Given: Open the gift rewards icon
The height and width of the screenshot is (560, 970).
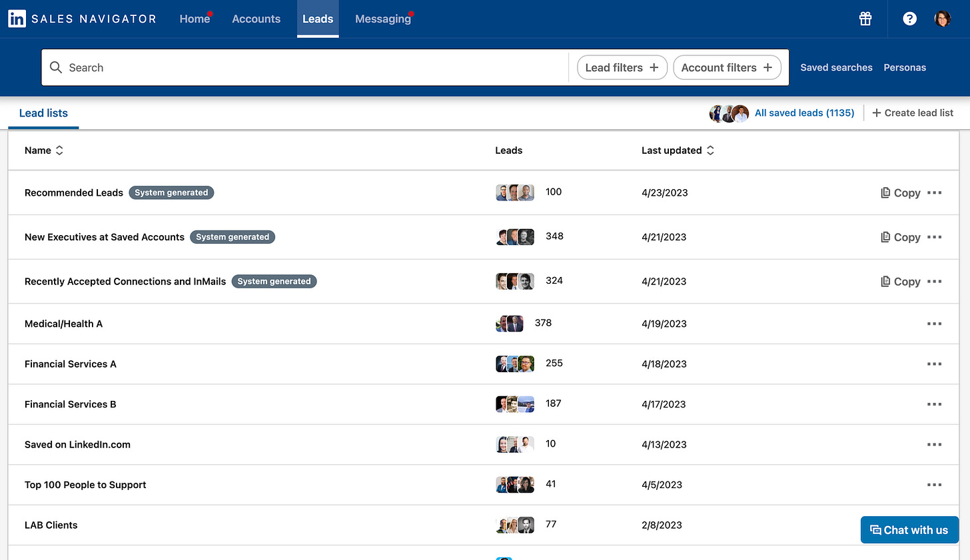Looking at the screenshot, I should (865, 19).
